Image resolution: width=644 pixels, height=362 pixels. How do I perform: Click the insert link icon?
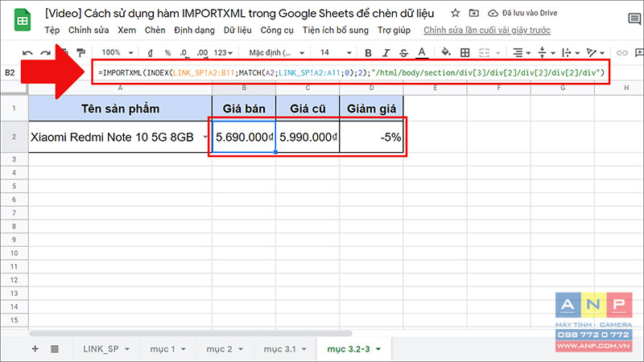pos(621,52)
